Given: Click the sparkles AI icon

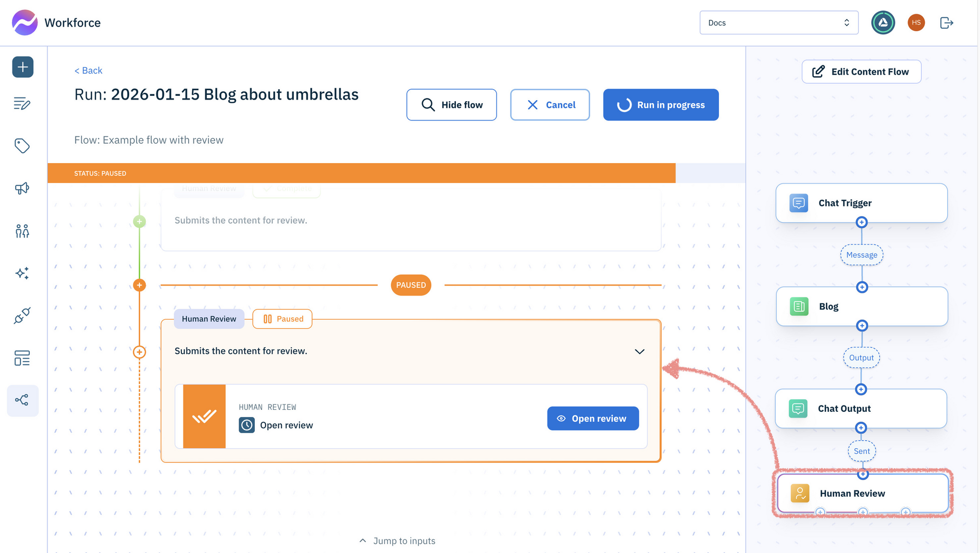Looking at the screenshot, I should click(x=22, y=273).
